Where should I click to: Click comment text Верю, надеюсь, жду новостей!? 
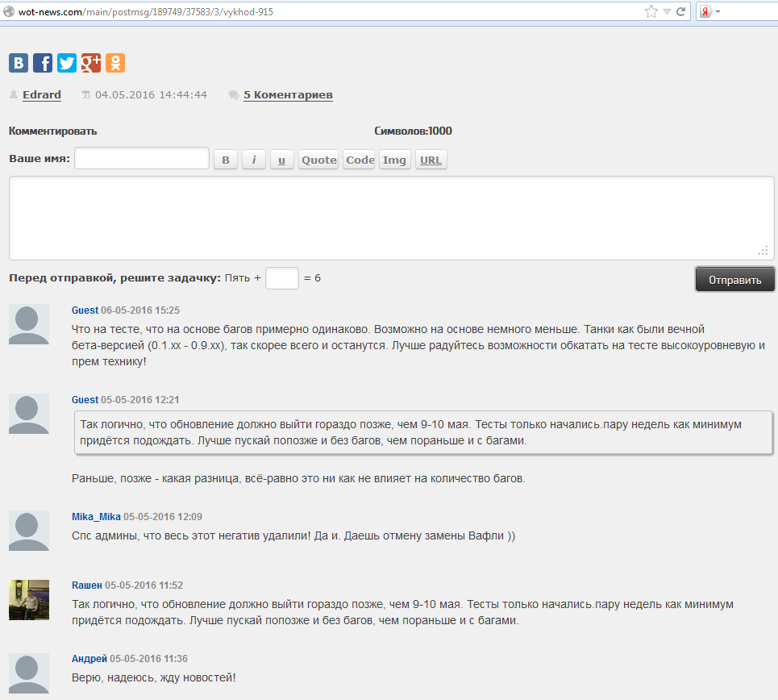(x=154, y=677)
